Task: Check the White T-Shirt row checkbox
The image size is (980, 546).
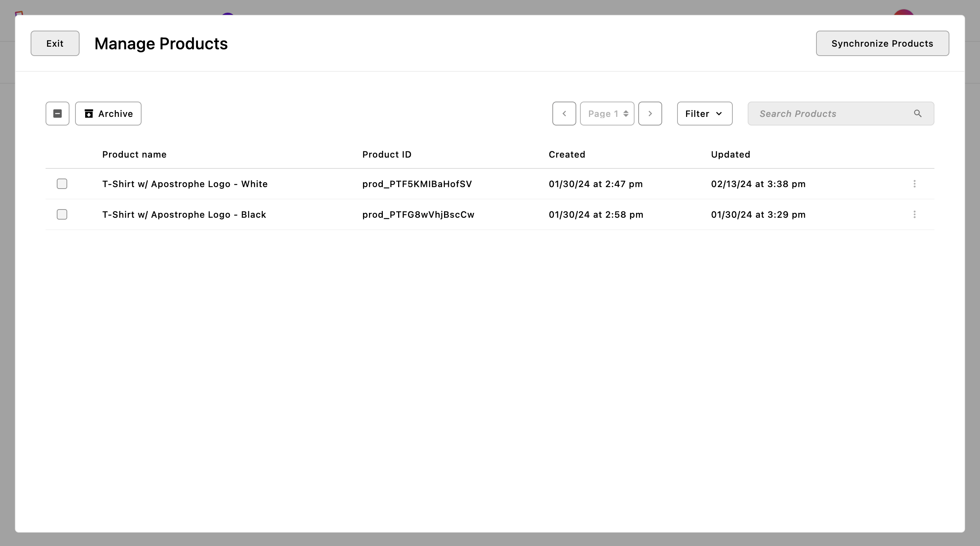Action: tap(62, 184)
